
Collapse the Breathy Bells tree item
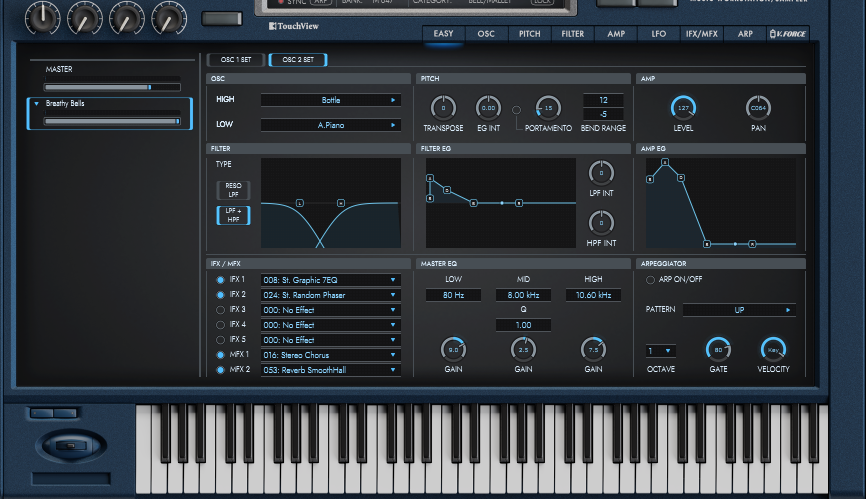36,103
